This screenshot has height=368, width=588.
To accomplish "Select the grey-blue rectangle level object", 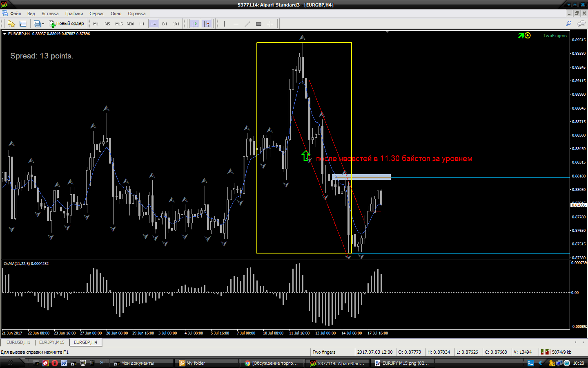I will tap(361, 177).
